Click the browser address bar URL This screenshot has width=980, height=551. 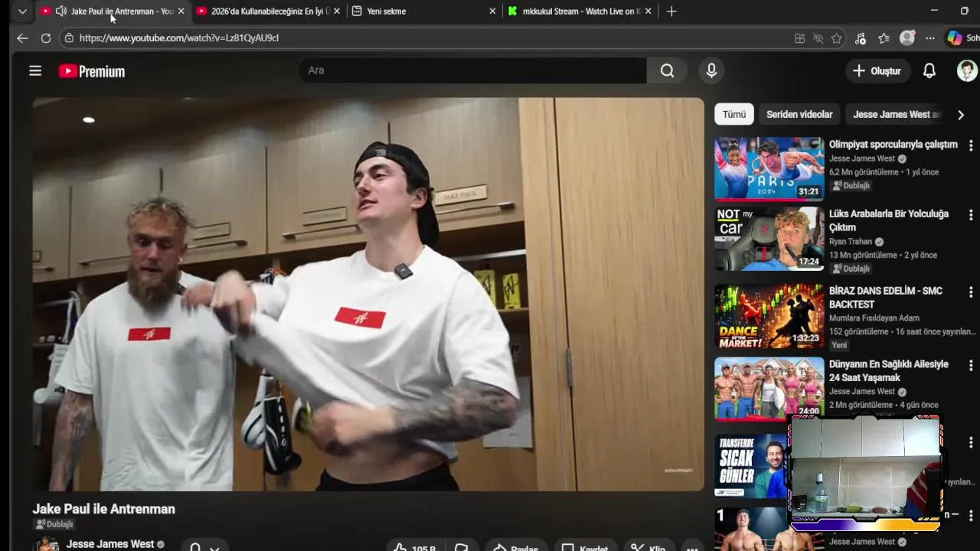point(179,37)
